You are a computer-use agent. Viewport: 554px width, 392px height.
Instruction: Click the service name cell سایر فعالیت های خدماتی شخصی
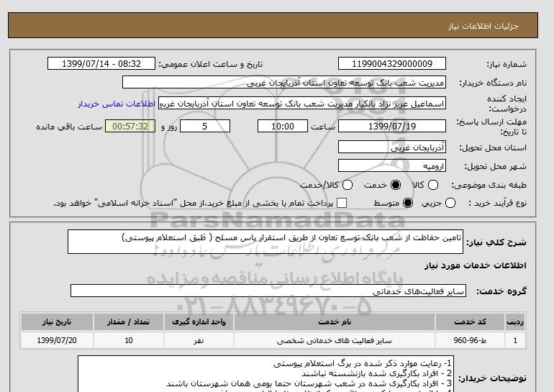coord(335,340)
